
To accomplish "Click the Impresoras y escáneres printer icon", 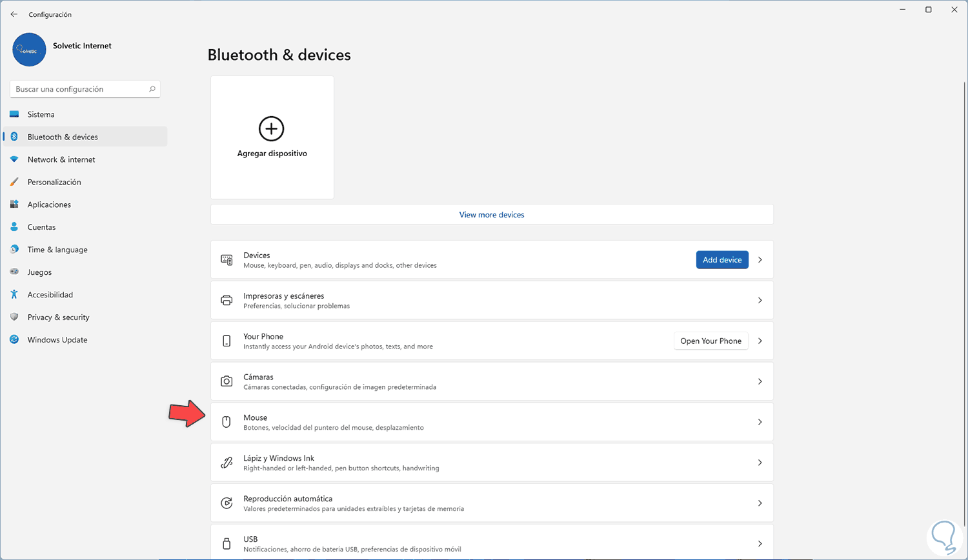I will pos(227,301).
